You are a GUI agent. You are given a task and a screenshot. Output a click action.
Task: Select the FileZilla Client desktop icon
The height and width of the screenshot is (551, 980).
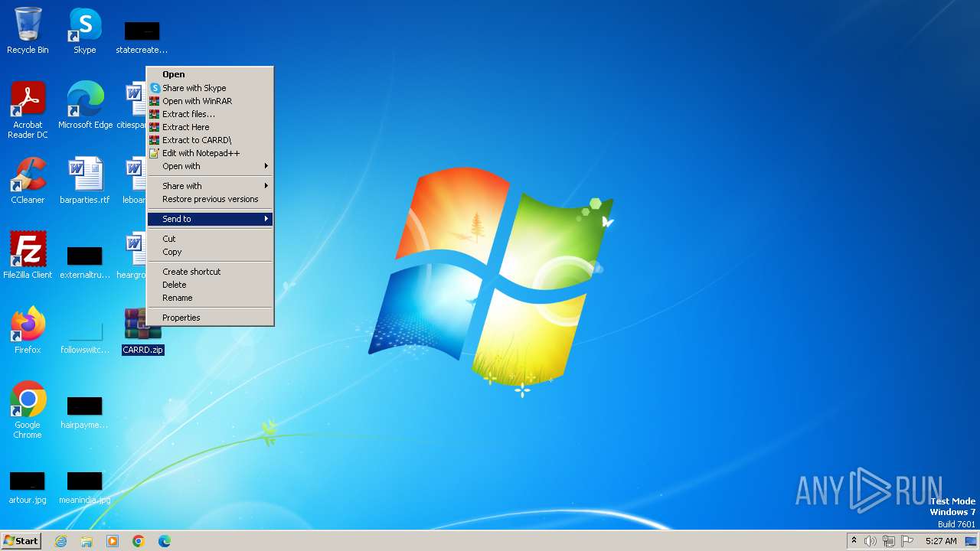point(28,255)
